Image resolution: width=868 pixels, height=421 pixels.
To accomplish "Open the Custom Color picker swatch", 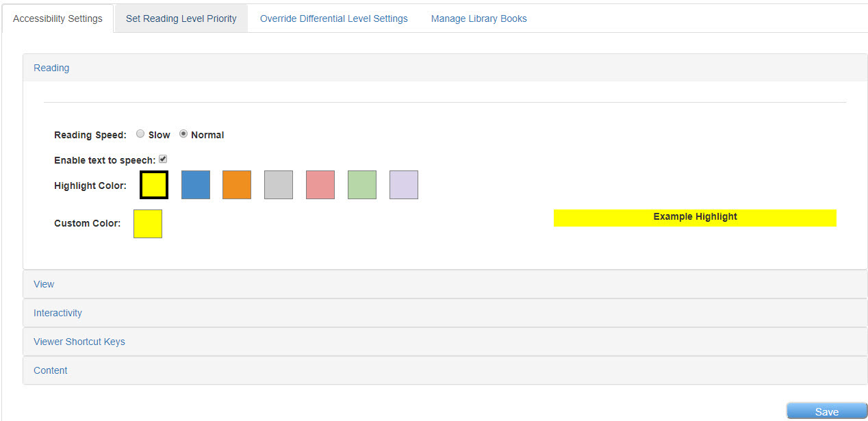I will [148, 224].
